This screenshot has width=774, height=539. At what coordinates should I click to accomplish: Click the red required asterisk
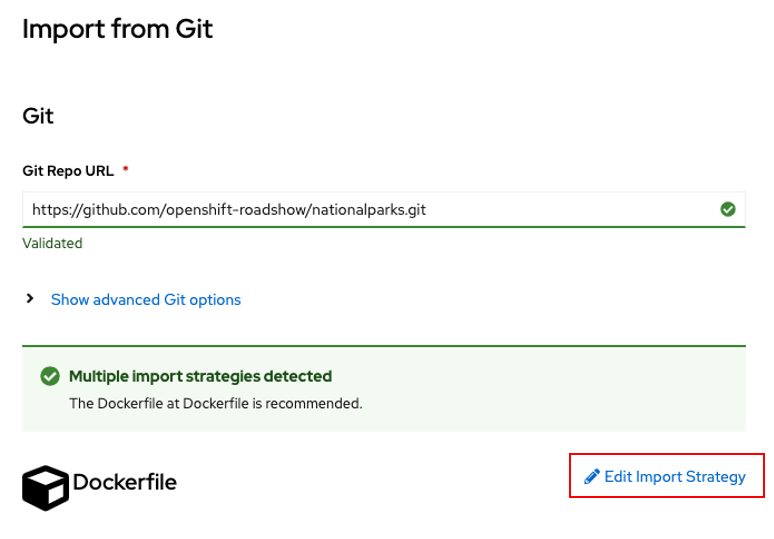(125, 169)
